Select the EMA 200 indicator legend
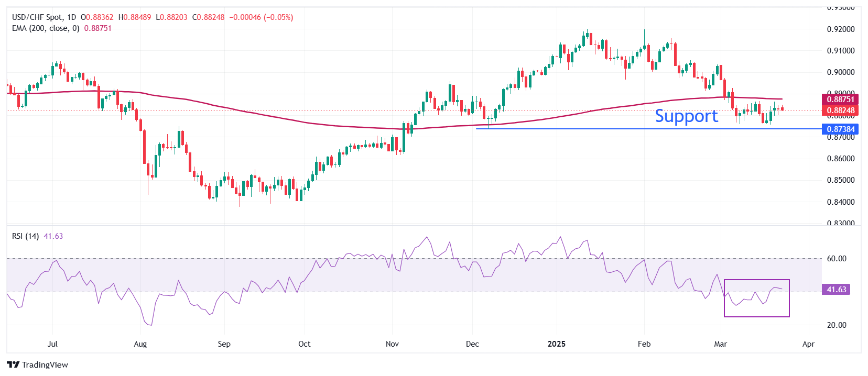 pyautogui.click(x=46, y=28)
